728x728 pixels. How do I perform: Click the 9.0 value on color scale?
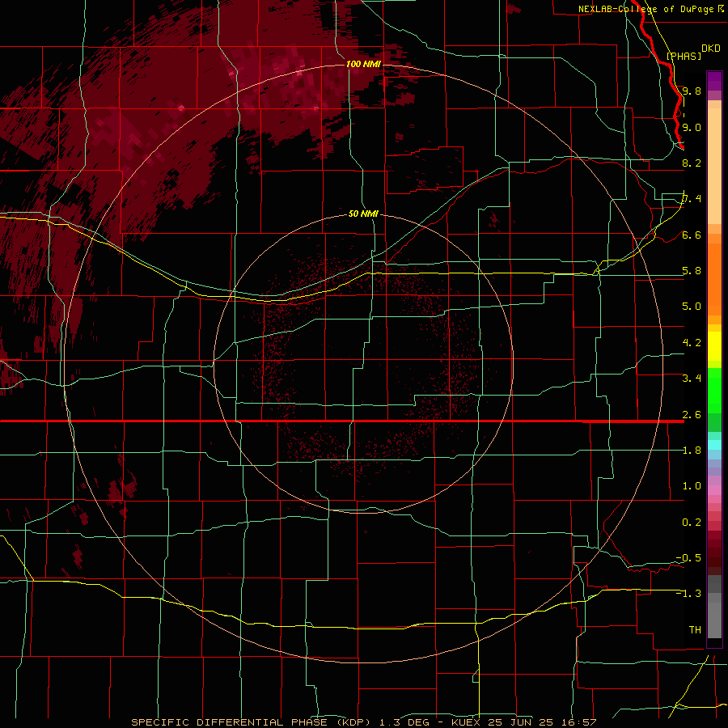tap(692, 127)
